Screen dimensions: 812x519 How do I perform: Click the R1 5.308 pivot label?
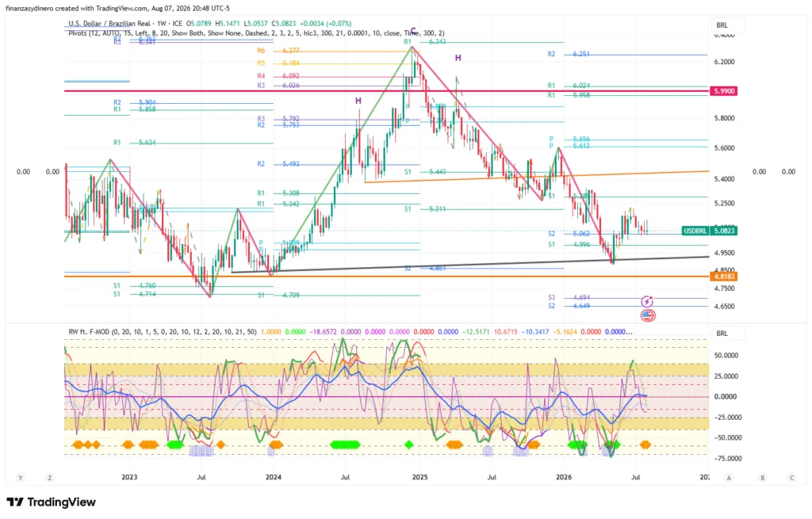pos(278,193)
